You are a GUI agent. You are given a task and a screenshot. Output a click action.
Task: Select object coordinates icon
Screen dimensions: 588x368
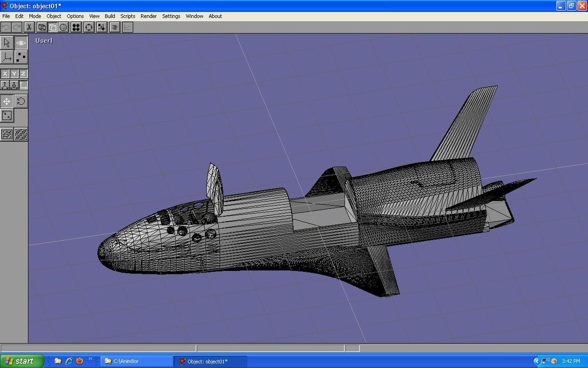pos(14,85)
